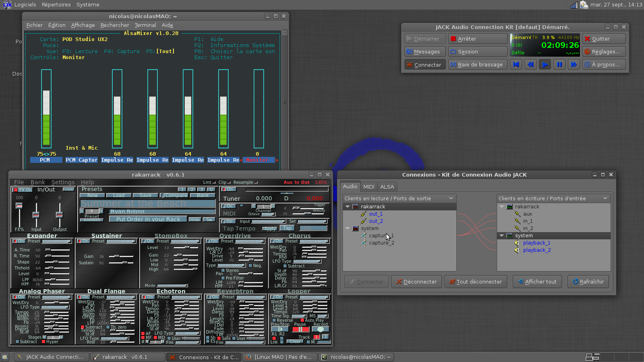Select the playback_1 input port

point(536,243)
